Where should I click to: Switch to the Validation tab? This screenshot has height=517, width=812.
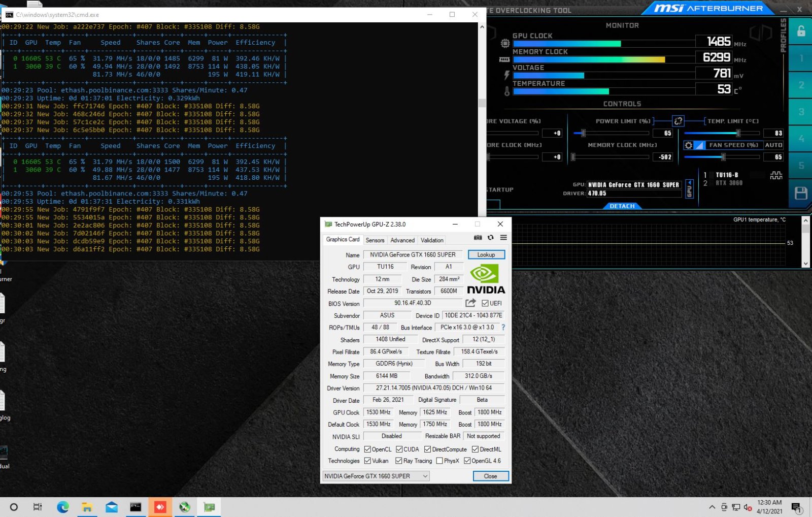point(432,240)
